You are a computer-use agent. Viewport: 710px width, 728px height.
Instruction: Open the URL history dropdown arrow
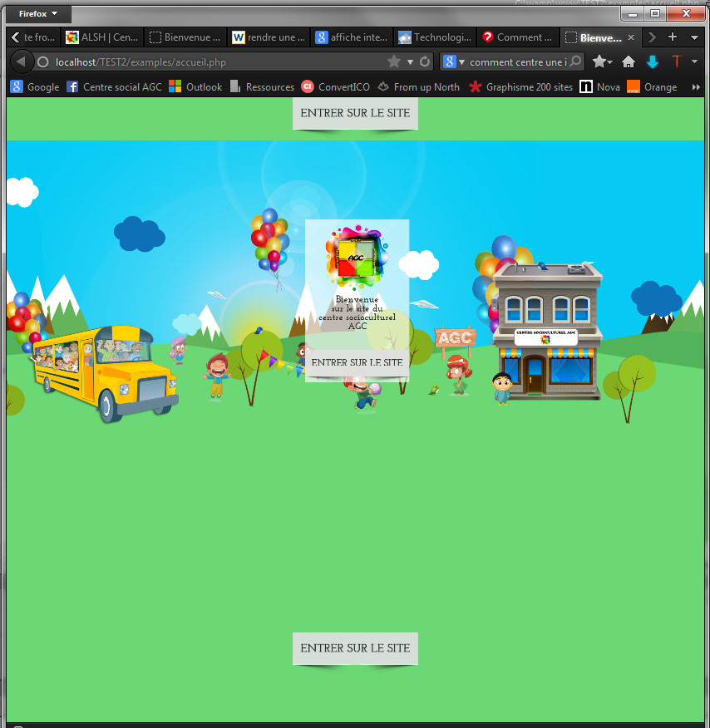click(x=410, y=62)
